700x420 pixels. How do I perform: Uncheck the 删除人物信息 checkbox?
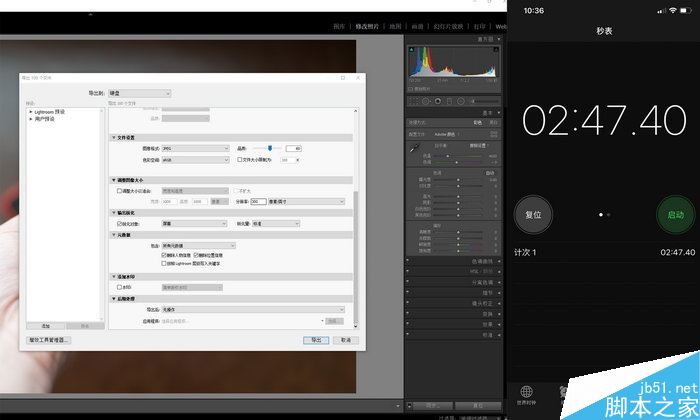(164, 255)
